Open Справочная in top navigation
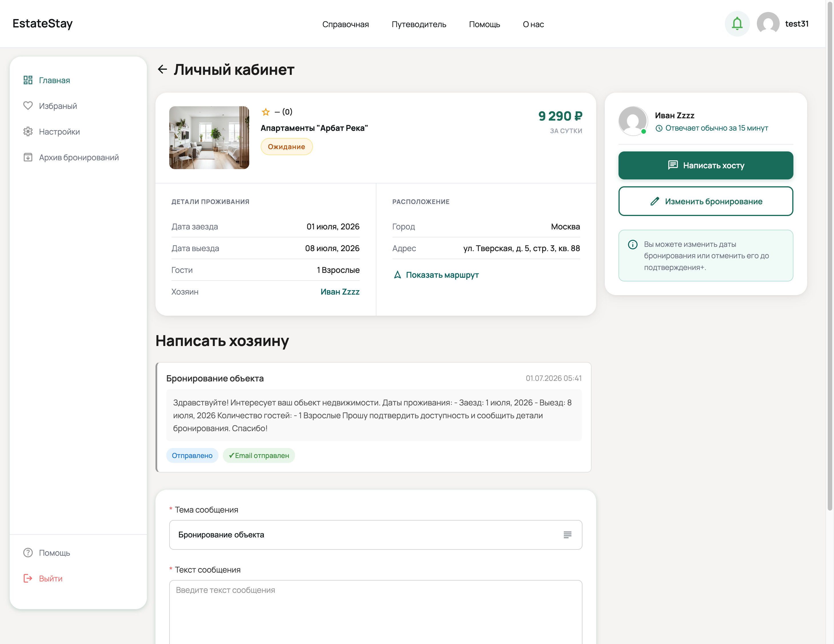Image resolution: width=834 pixels, height=644 pixels. [346, 25]
